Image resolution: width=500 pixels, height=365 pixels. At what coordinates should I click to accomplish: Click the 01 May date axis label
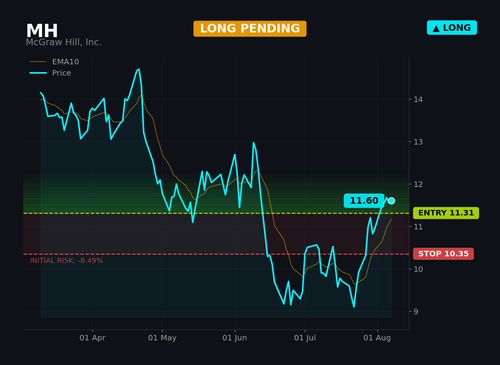pyautogui.click(x=162, y=338)
